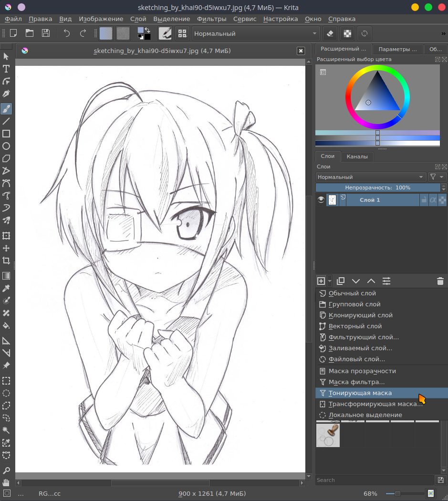This screenshot has height=501, width=448.
Task: Toggle preserve alpha checkerboard button
Action: pos(347,33)
